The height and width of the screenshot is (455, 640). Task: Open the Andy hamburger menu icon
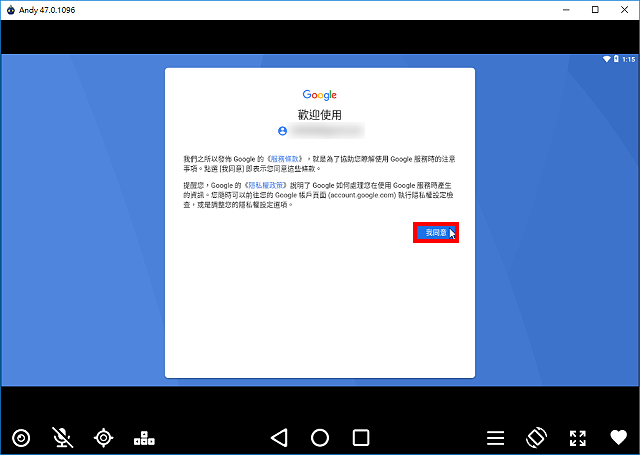[x=496, y=438]
